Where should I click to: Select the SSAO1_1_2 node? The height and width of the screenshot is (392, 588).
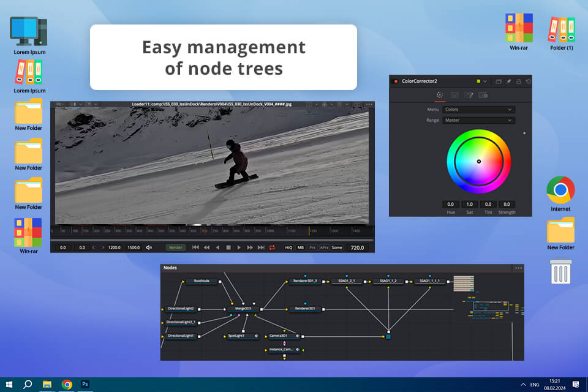pos(388,281)
